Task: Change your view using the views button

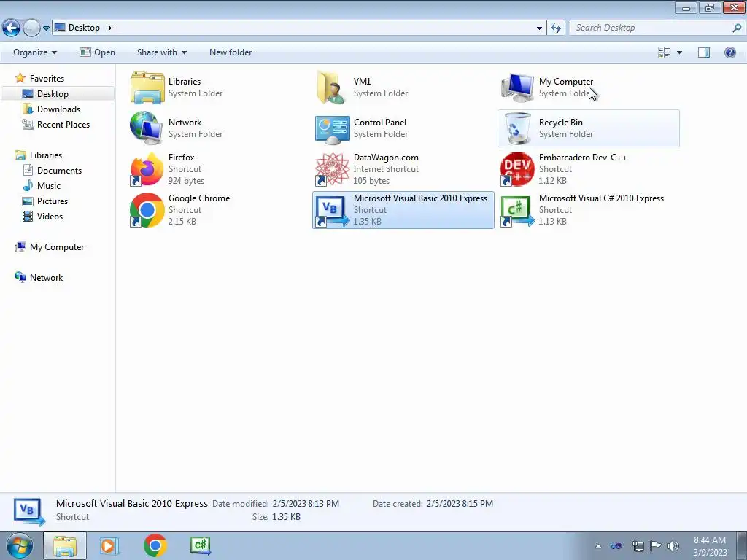Action: [x=664, y=52]
